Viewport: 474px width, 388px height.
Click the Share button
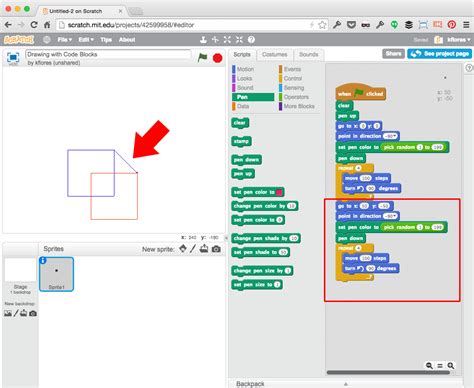point(393,54)
